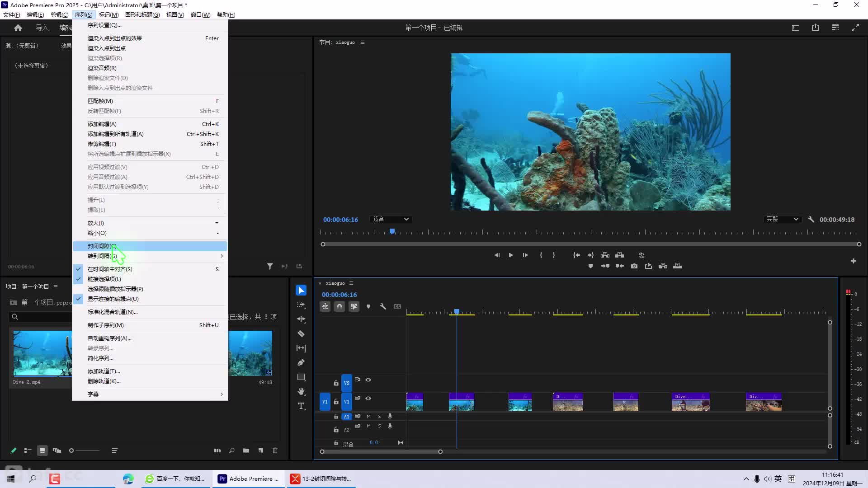Step forward one frame in Program monitor

click(x=525, y=255)
